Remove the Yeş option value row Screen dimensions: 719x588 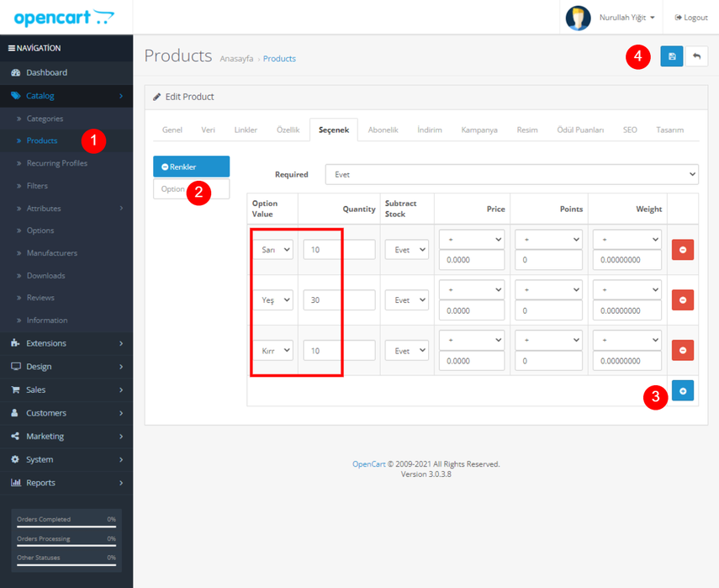pyautogui.click(x=682, y=300)
